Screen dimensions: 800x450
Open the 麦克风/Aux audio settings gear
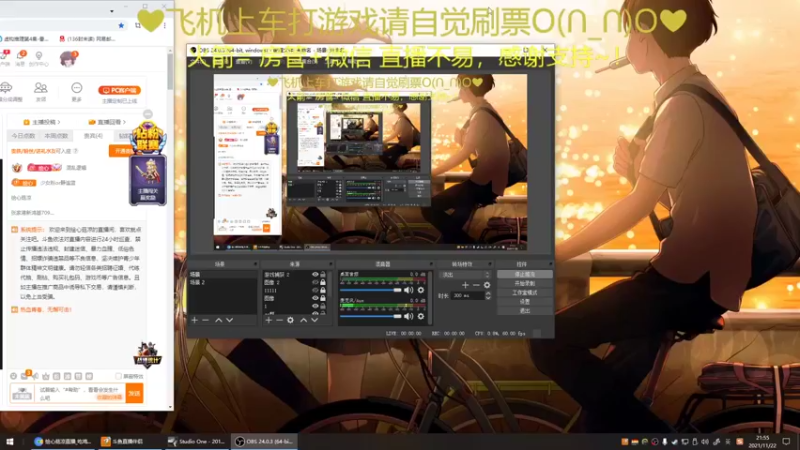tap(421, 316)
